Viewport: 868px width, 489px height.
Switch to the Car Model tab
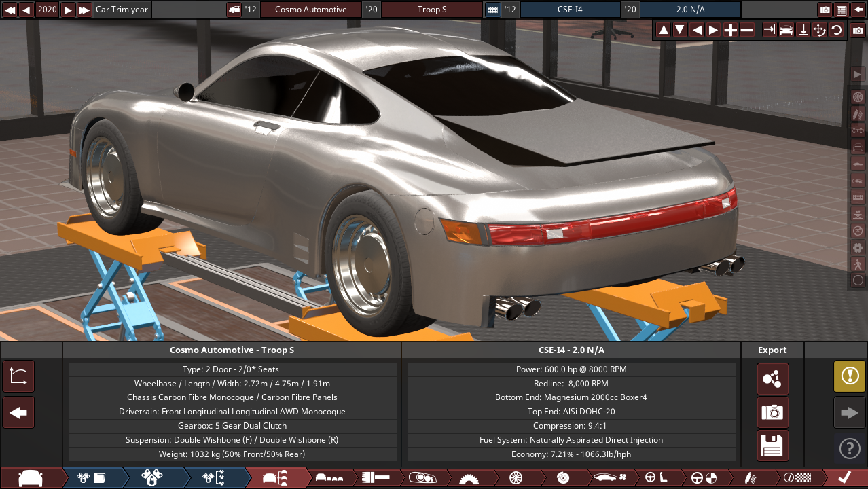click(30, 478)
